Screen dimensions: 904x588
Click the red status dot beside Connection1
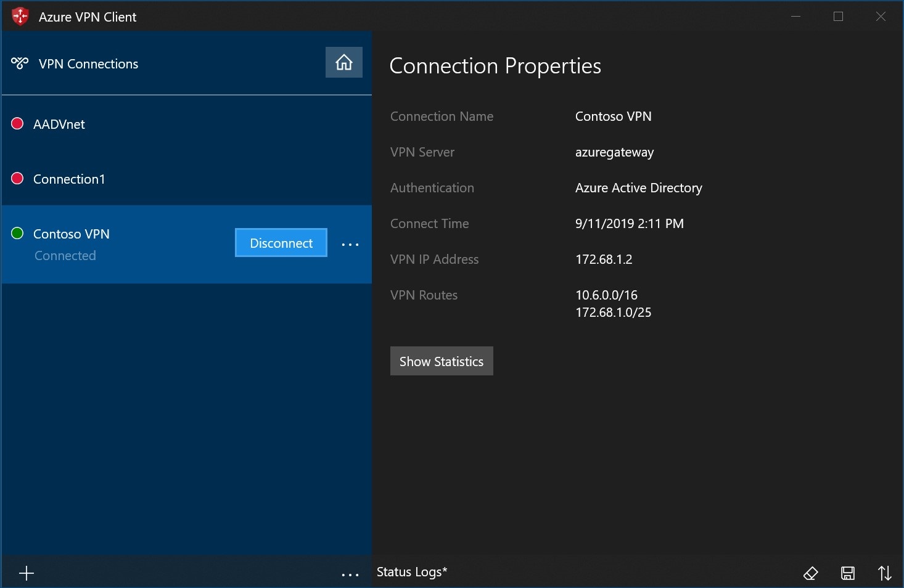[x=17, y=178]
